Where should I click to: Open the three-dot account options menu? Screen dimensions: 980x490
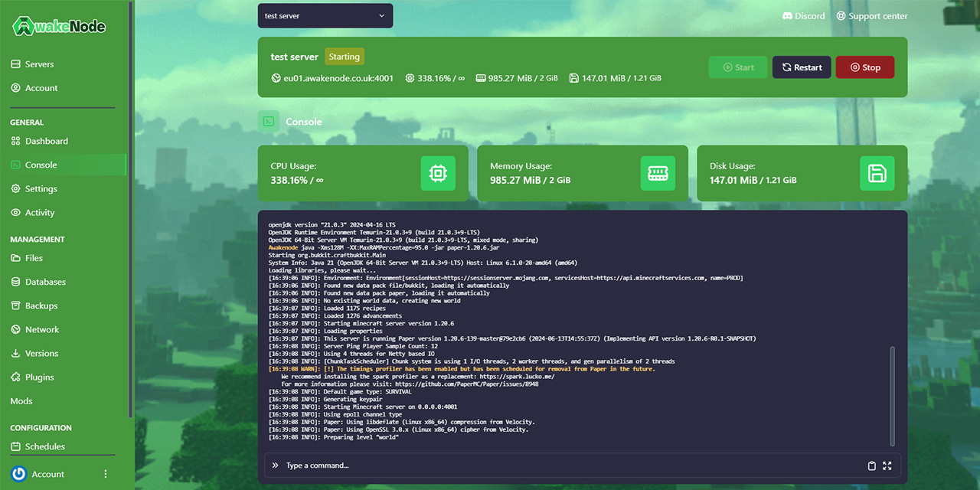106,474
